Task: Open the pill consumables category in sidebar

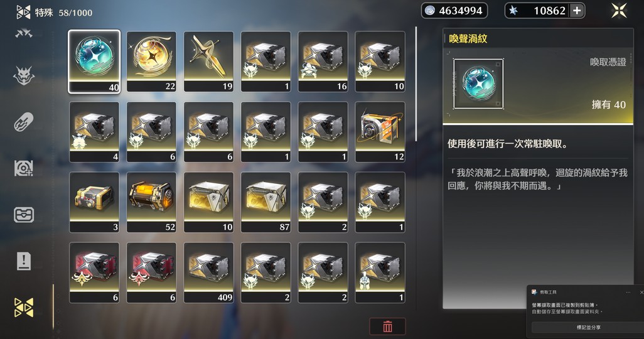Action: [x=24, y=122]
